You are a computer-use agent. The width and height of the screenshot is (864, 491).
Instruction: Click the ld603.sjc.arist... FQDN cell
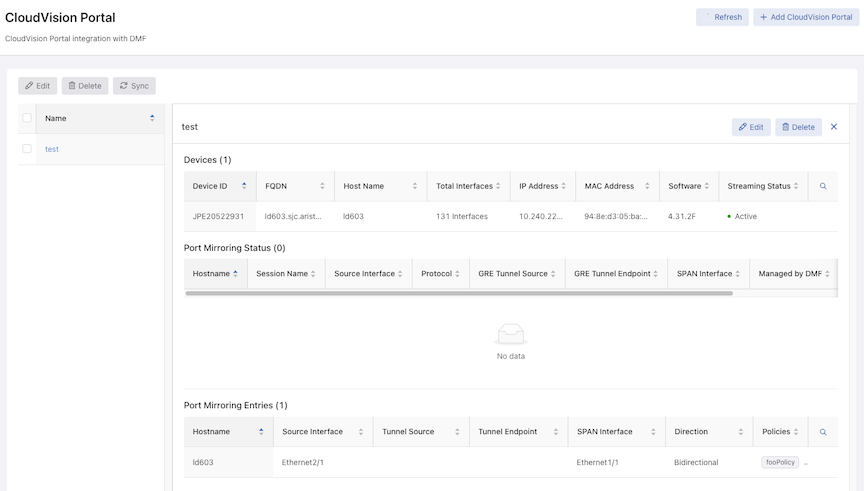293,217
